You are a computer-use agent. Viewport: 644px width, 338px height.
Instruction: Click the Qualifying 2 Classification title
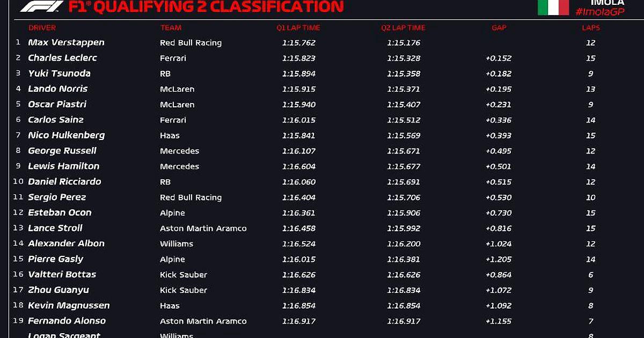pos(206,6)
